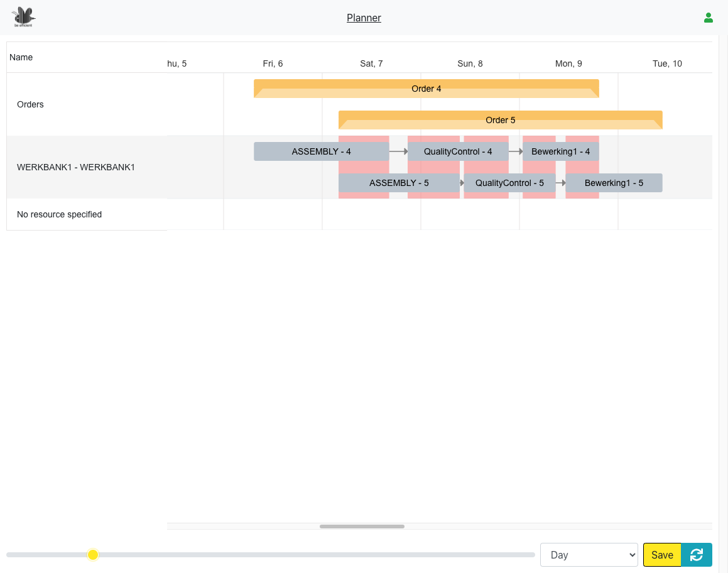Click the refresh arrows button
This screenshot has height=573, width=728.
point(696,555)
